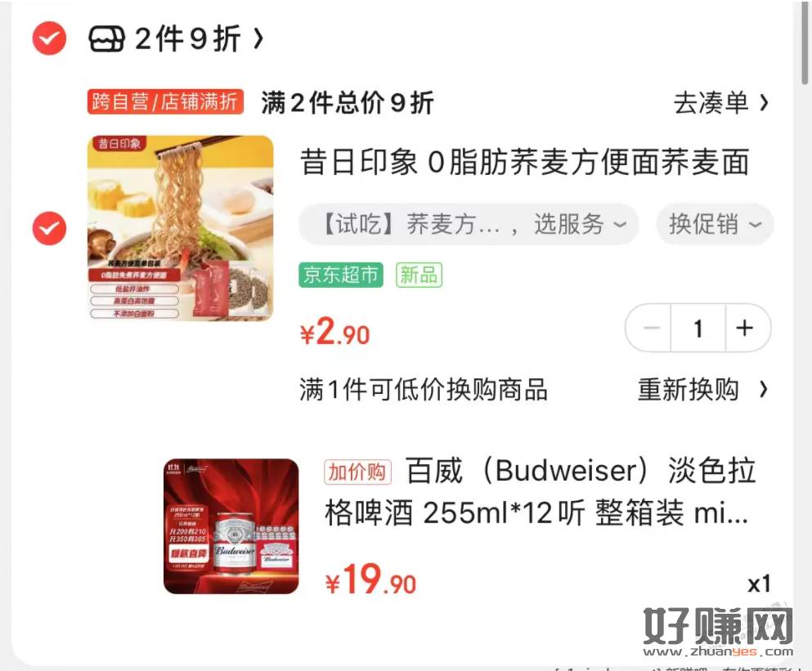Tap 重新换购 to reselect add-on item
The height and width of the screenshot is (671, 812).
click(x=689, y=389)
